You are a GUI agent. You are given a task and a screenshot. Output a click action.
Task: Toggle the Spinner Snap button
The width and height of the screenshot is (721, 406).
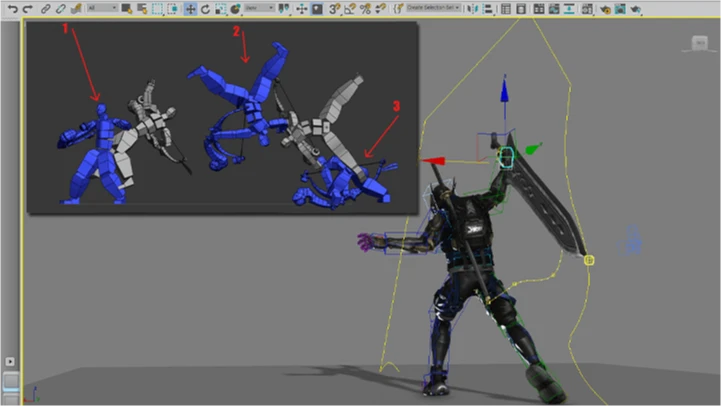point(380,9)
